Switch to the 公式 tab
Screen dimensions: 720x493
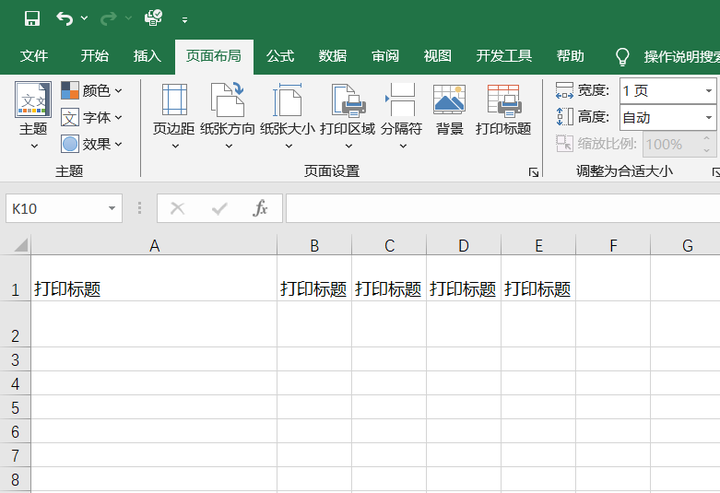coord(280,56)
